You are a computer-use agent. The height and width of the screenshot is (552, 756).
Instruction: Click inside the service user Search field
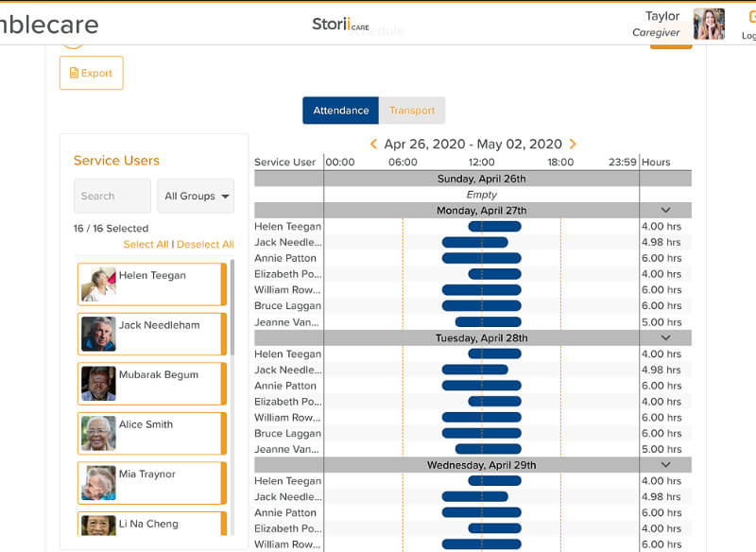(112, 196)
